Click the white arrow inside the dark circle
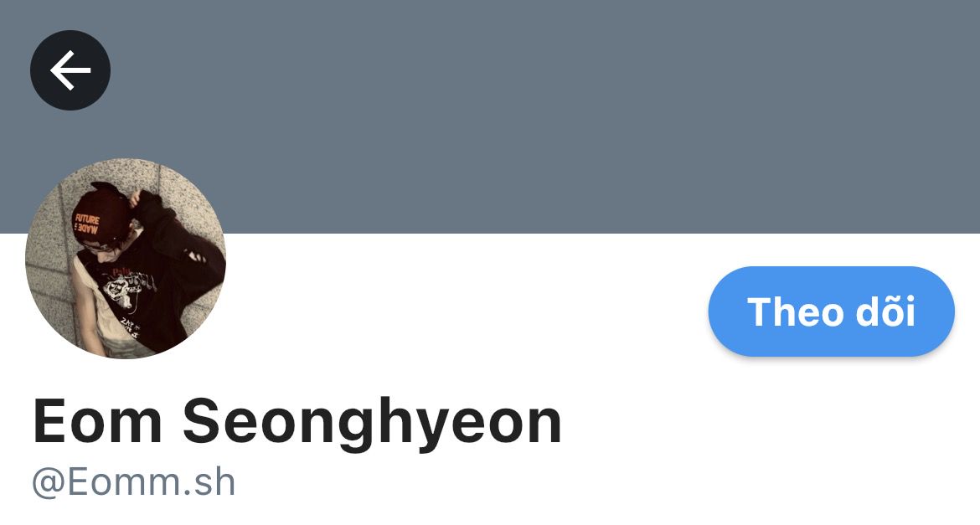Viewport: 980px width, 525px height. [70, 70]
